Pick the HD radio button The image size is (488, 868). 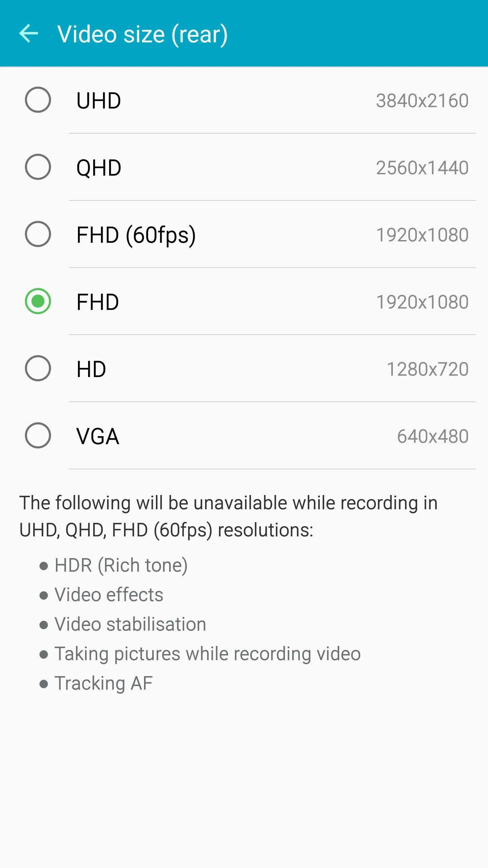click(x=38, y=368)
